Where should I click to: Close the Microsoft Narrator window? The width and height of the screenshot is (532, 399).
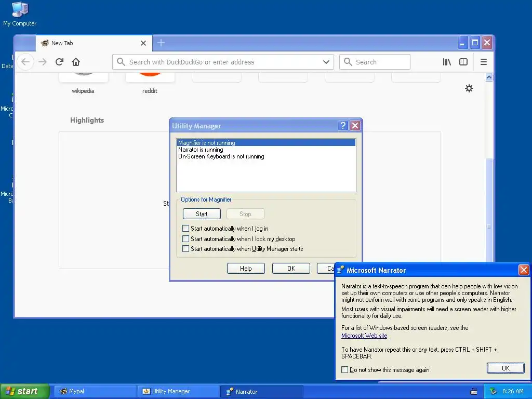tap(524, 270)
